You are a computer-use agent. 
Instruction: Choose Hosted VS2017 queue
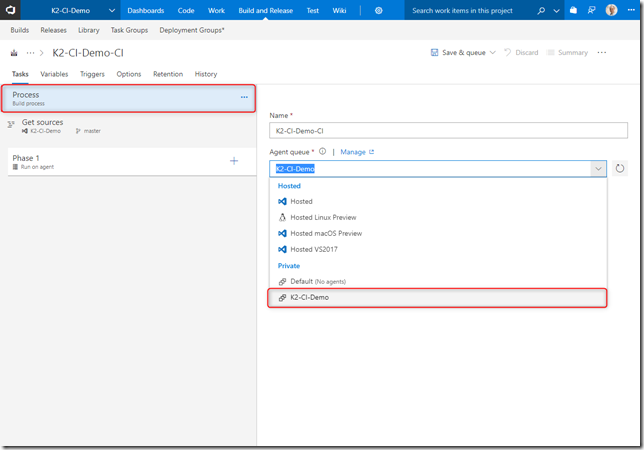(438, 249)
